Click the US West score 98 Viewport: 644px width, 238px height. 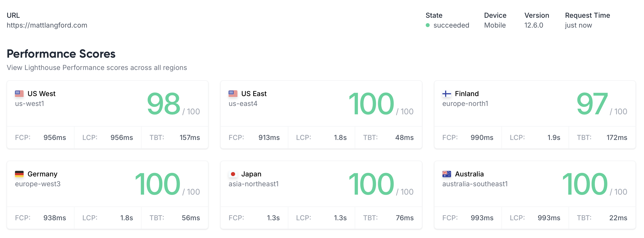(x=163, y=103)
